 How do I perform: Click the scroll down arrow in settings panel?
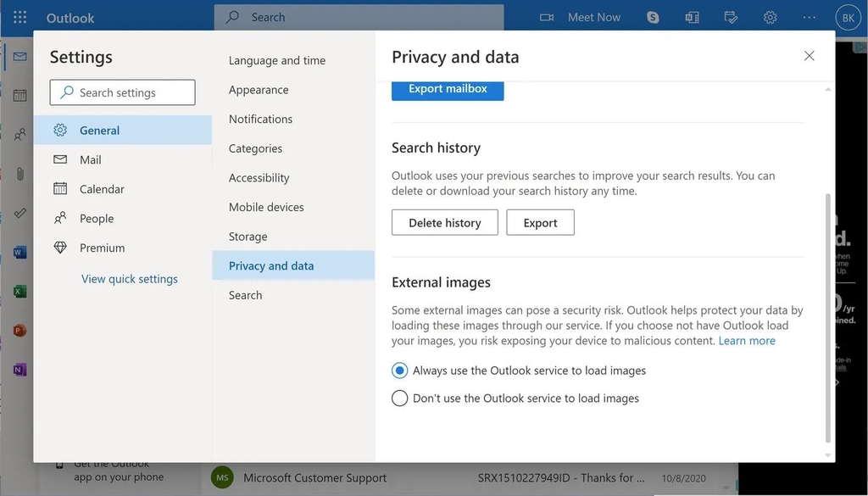828,455
